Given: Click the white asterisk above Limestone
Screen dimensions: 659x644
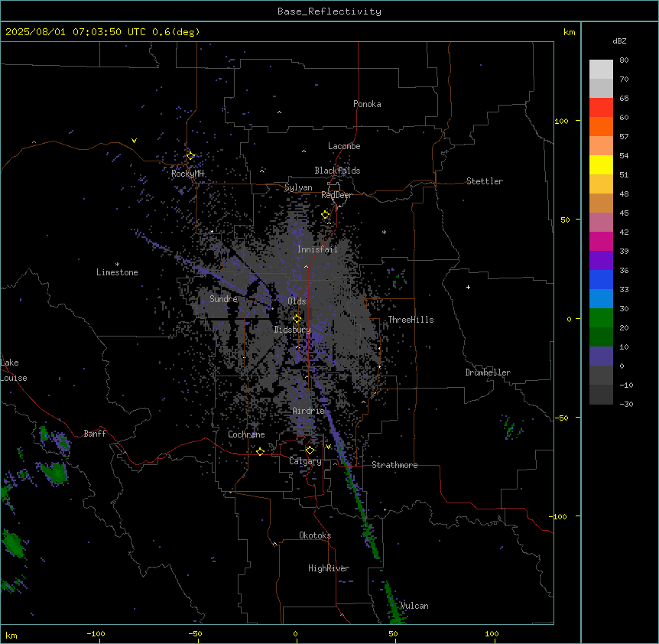Looking at the screenshot, I should 117,265.
